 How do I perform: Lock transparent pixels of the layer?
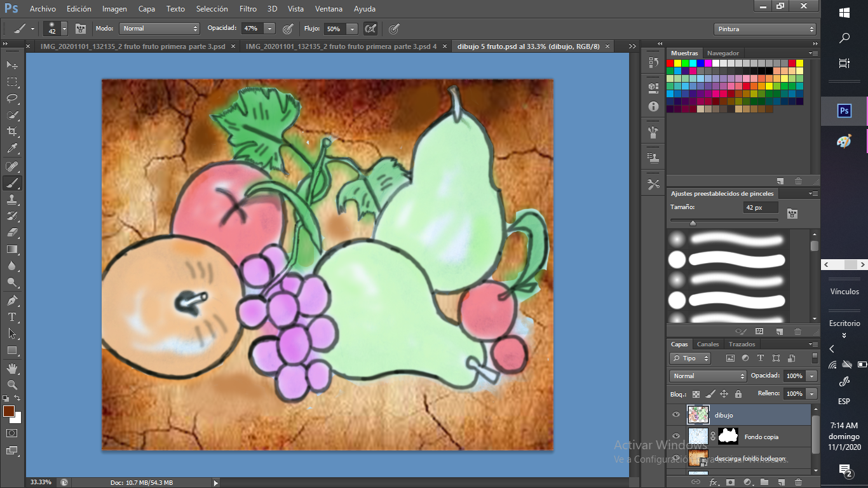click(696, 394)
